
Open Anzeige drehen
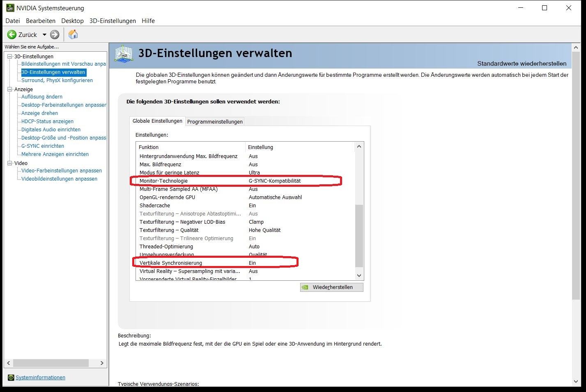[39, 113]
